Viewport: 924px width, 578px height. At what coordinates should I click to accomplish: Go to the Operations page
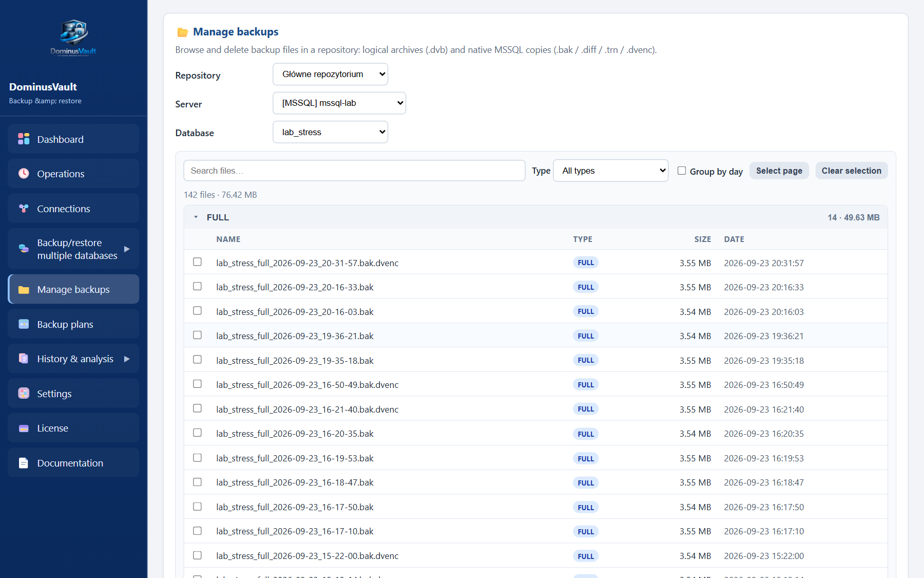click(x=73, y=174)
